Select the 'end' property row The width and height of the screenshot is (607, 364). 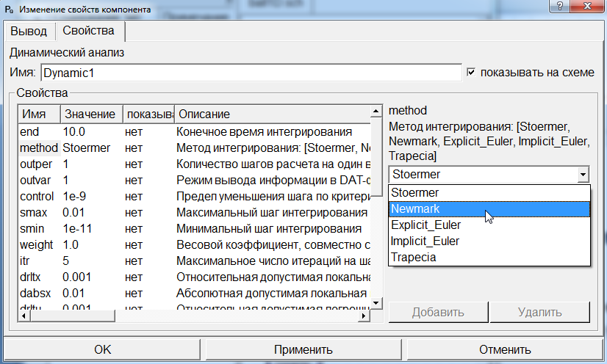(29, 131)
